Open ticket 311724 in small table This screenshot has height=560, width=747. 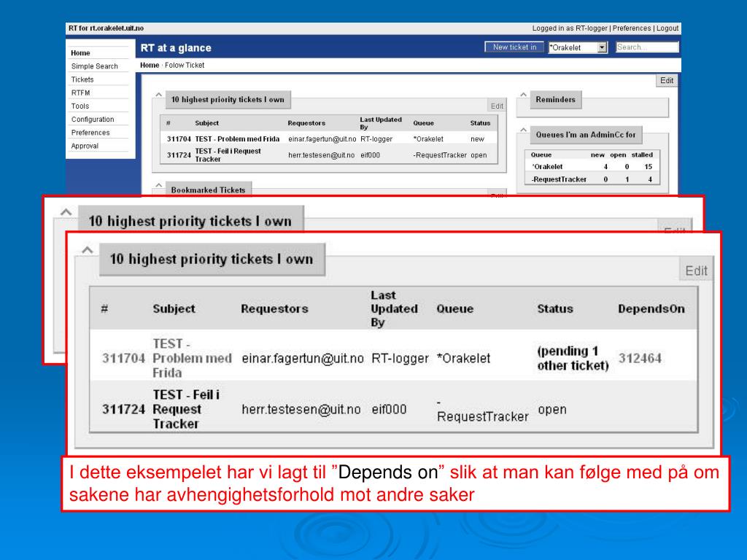179,155
